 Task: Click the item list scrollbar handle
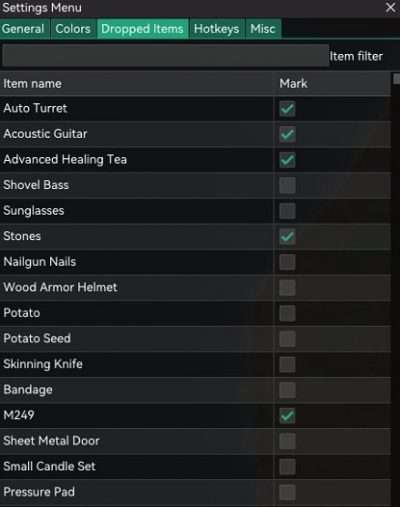point(396,79)
